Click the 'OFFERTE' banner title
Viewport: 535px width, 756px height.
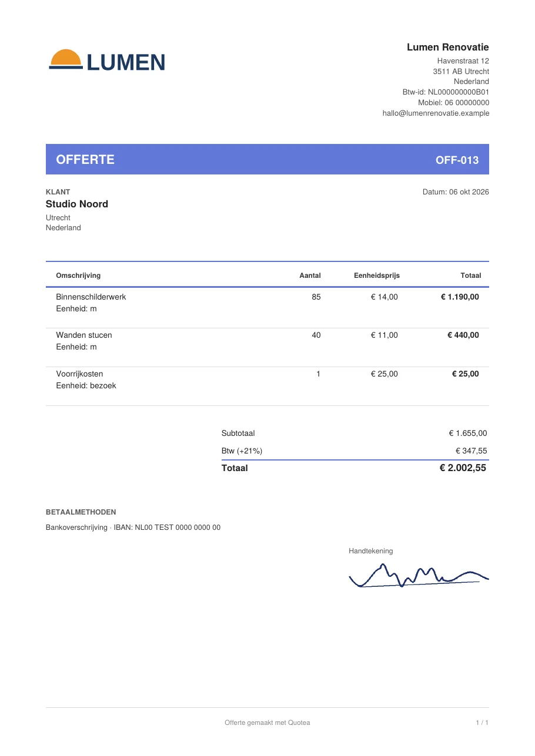[85, 159]
